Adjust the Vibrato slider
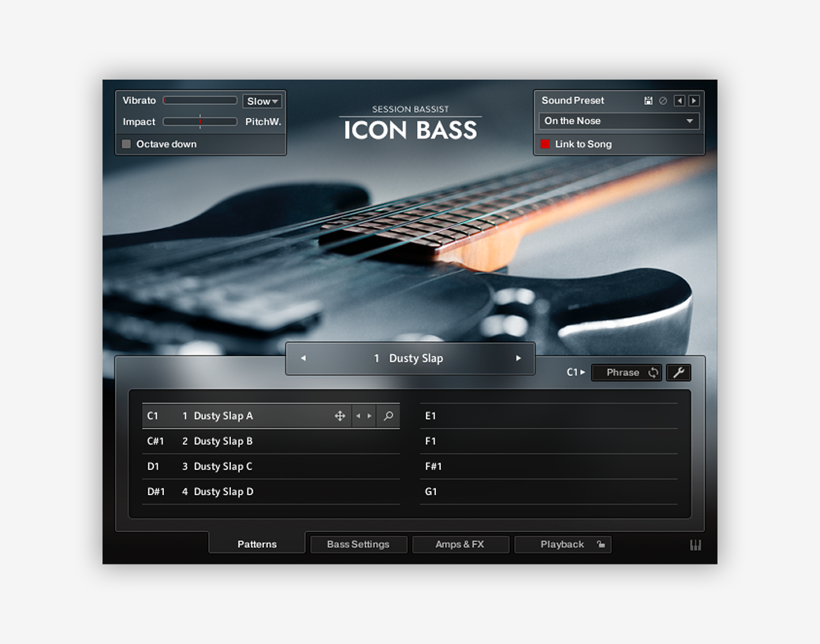 click(200, 100)
